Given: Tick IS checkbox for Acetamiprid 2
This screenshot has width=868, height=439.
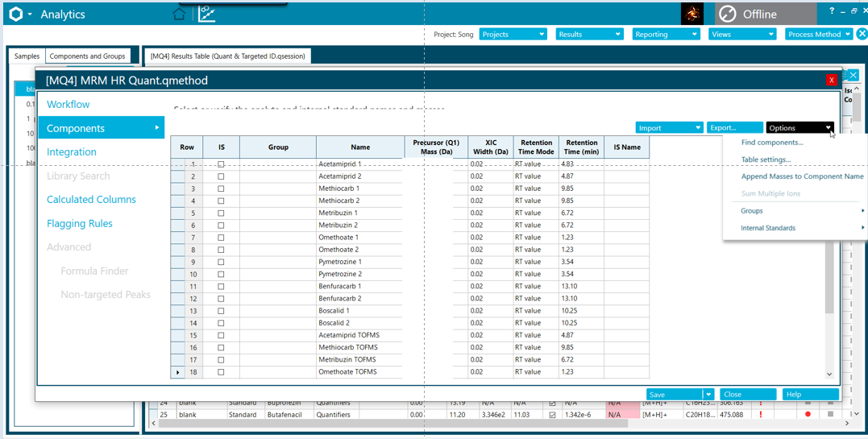Looking at the screenshot, I should (221, 176).
